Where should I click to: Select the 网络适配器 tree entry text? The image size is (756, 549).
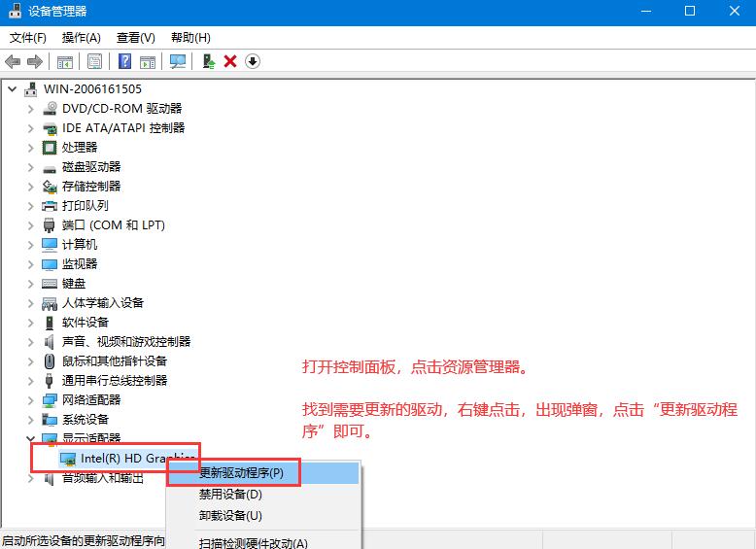(91, 400)
